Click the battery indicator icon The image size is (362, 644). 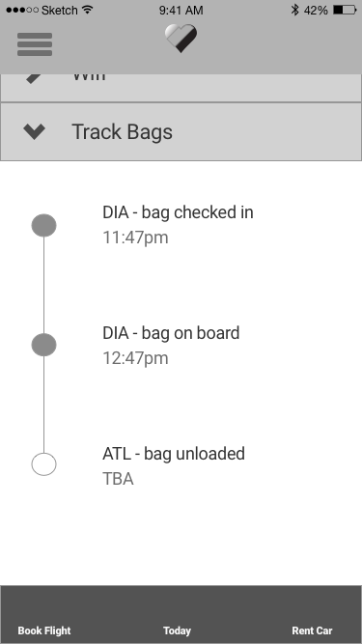coord(345,10)
